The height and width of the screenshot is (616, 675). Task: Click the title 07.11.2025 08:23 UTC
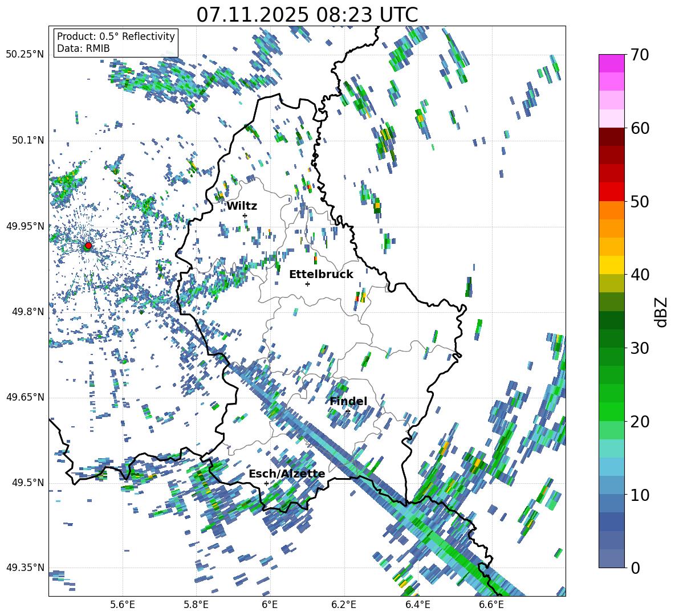click(307, 15)
